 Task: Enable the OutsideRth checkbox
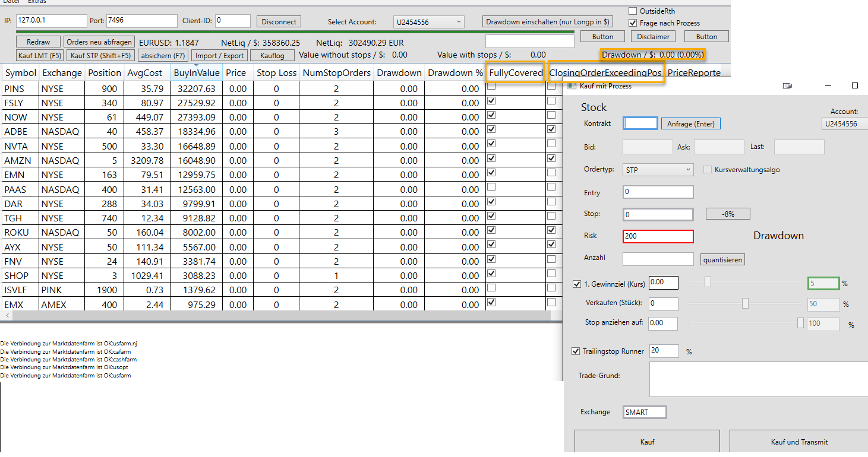633,11
